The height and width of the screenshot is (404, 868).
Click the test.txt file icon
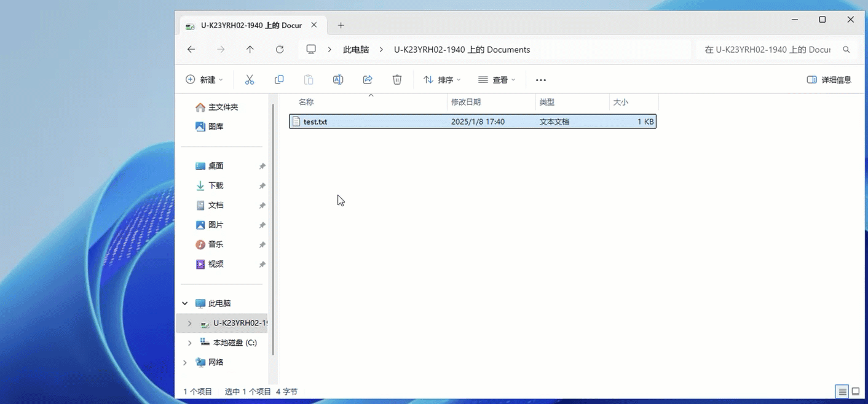[x=296, y=122]
